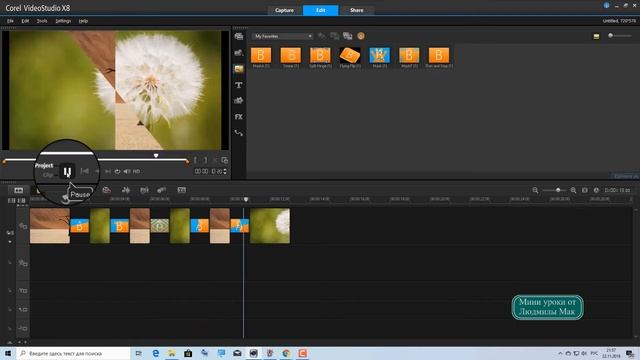The height and width of the screenshot is (360, 640).
Task: Fit project in timeline window
Action: [585, 190]
